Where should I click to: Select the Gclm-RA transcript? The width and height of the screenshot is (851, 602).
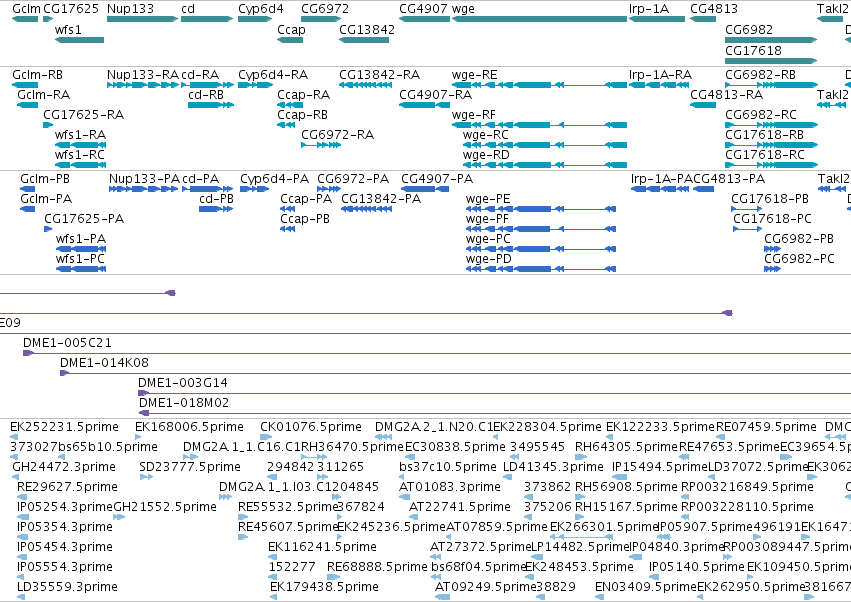click(28, 105)
